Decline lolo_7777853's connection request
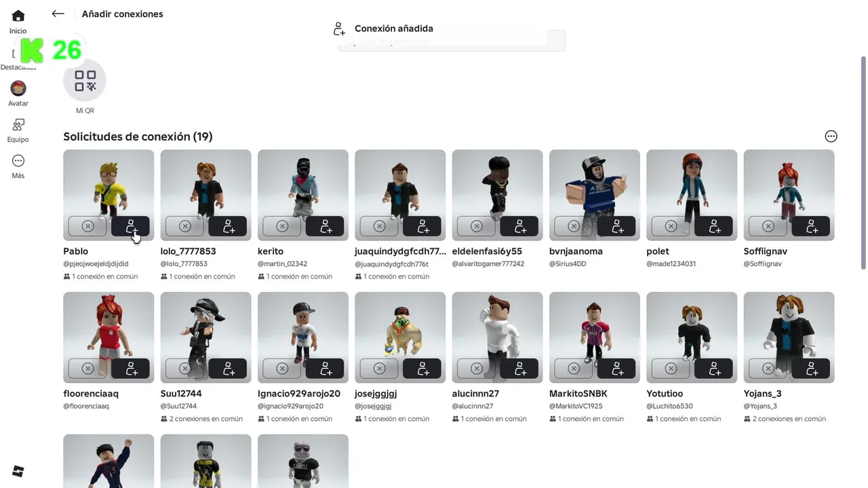This screenshot has height=488, width=868. [x=184, y=226]
